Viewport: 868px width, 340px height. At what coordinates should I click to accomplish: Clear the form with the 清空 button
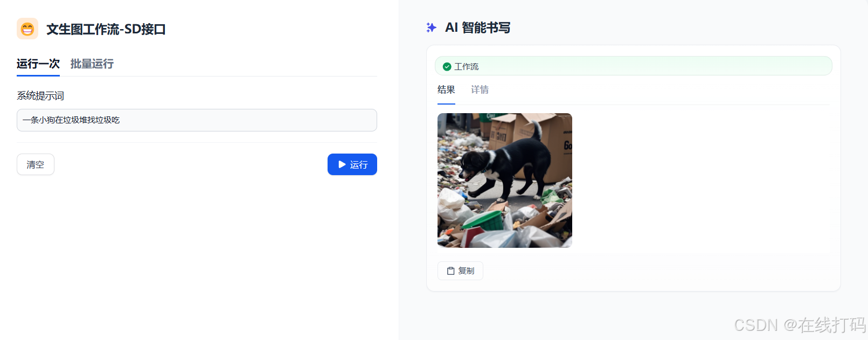point(36,164)
